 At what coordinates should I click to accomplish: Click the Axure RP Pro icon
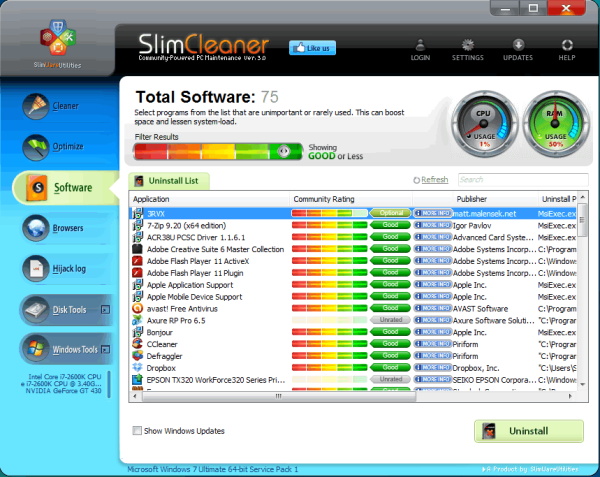pos(137,320)
